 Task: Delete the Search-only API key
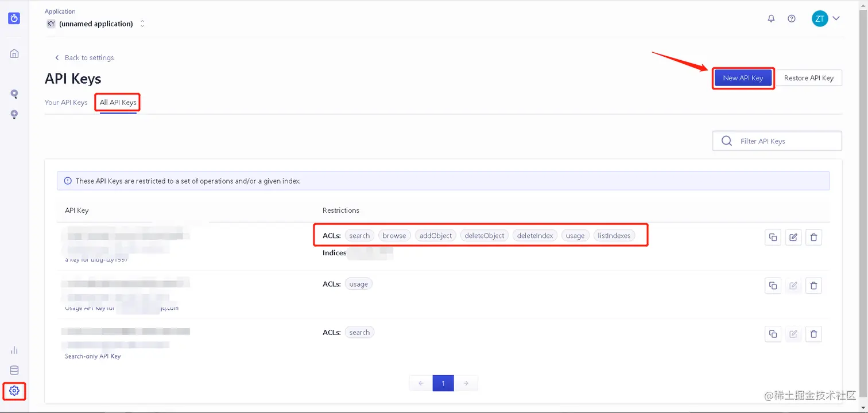(x=813, y=334)
